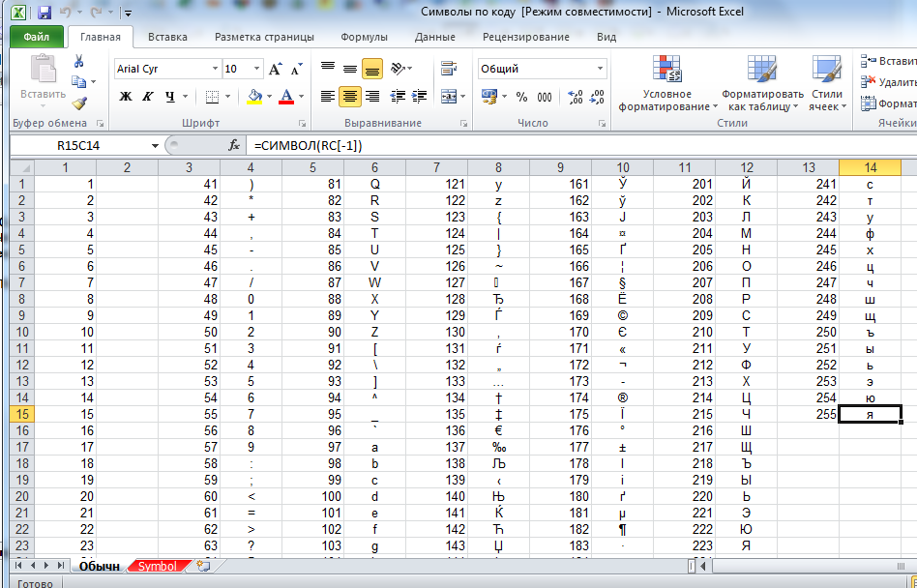917x588 pixels.
Task: Switch to Рецензирование tab
Action: pos(526,37)
